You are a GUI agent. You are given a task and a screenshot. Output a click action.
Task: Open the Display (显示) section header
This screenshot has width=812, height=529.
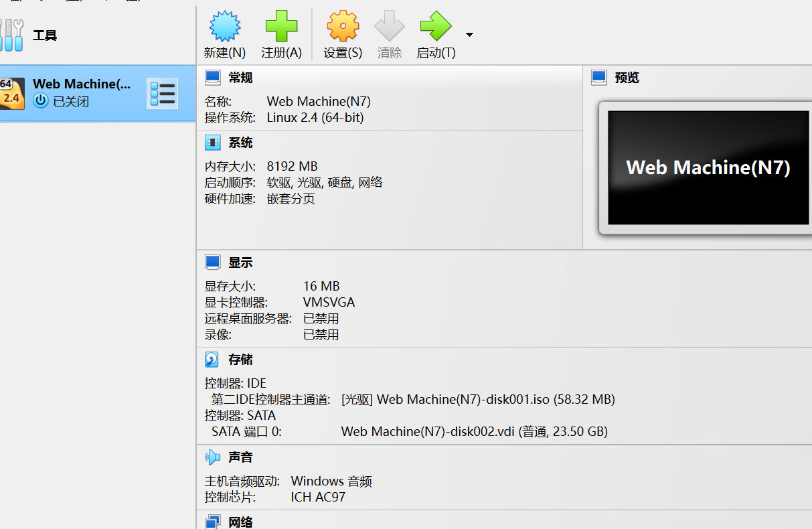click(x=240, y=262)
